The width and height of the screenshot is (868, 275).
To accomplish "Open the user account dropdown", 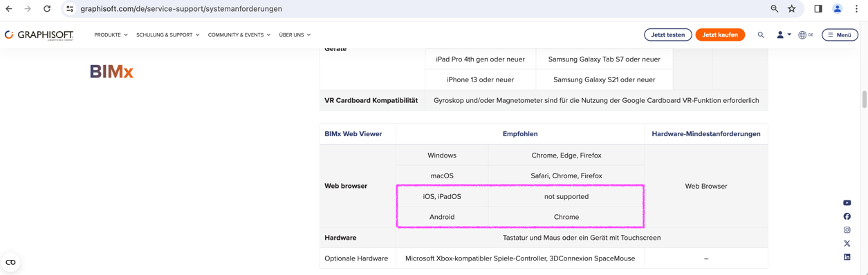I will click(783, 35).
